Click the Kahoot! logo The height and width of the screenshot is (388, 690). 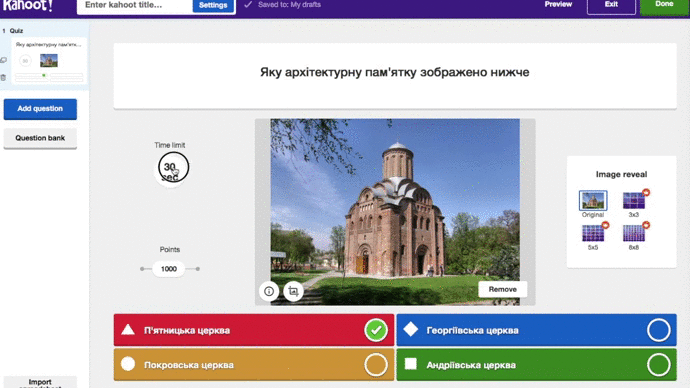tap(27, 5)
